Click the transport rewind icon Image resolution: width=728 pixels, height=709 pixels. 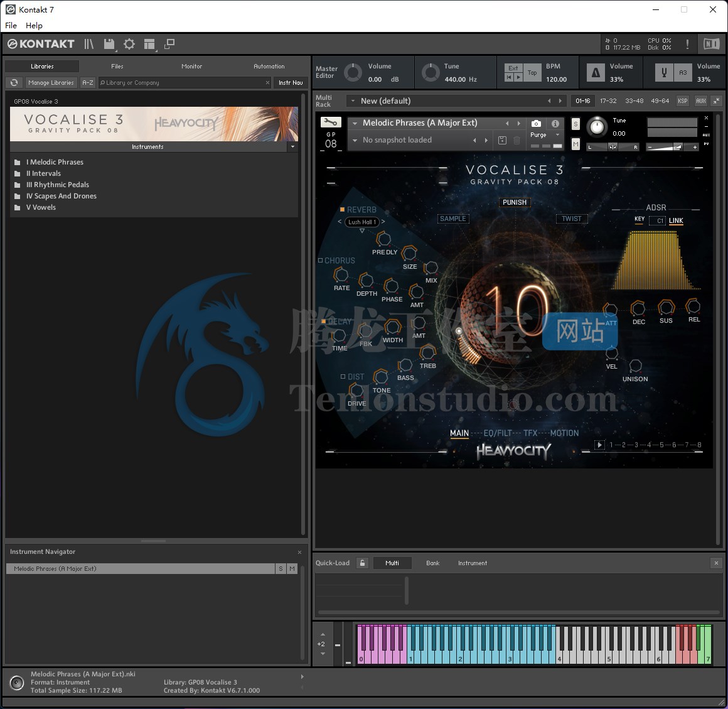point(509,77)
